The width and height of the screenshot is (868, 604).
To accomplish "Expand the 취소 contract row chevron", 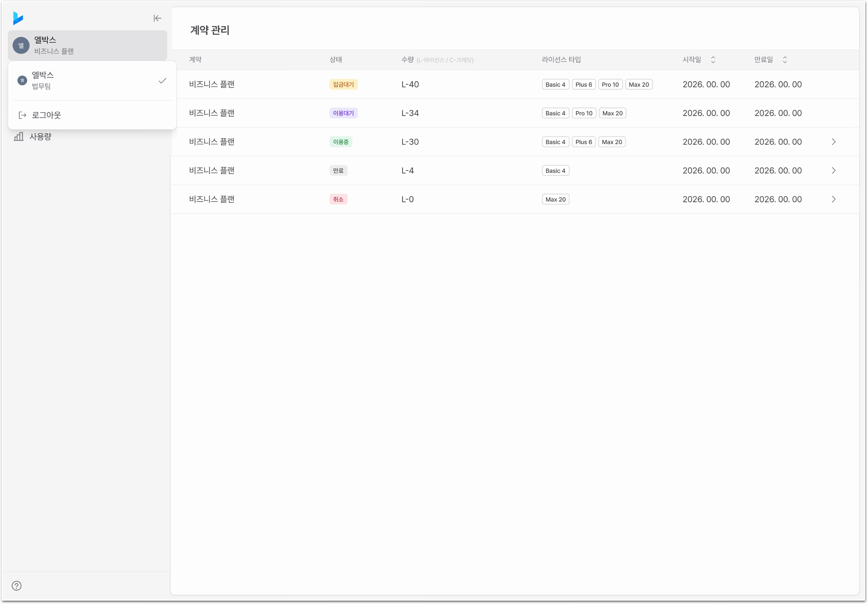I will 834,199.
